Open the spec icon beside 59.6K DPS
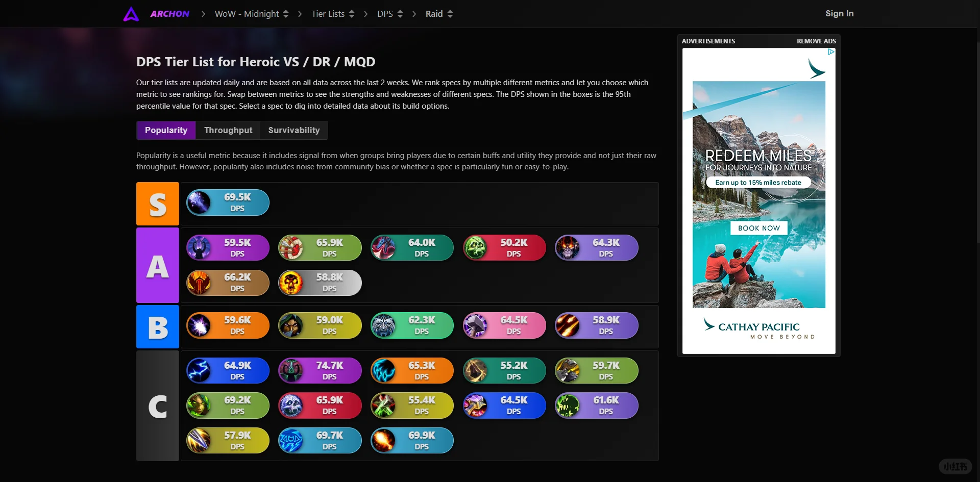 (x=199, y=325)
